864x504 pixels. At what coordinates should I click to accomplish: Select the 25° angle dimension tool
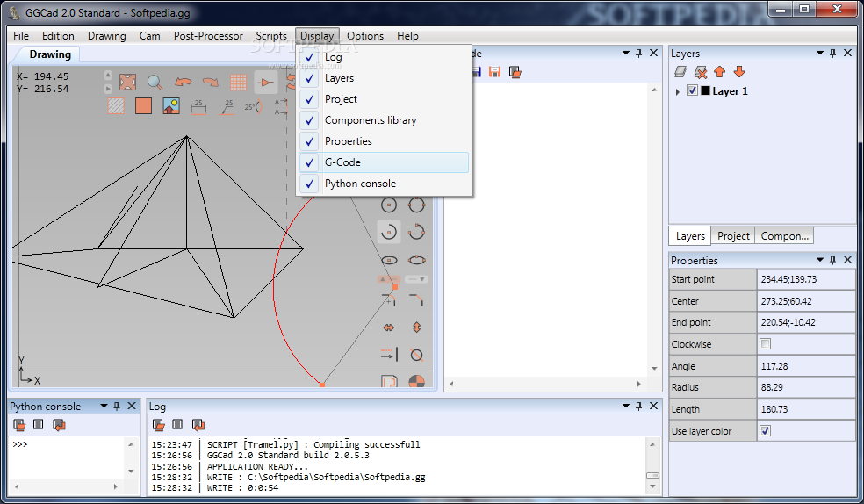254,106
